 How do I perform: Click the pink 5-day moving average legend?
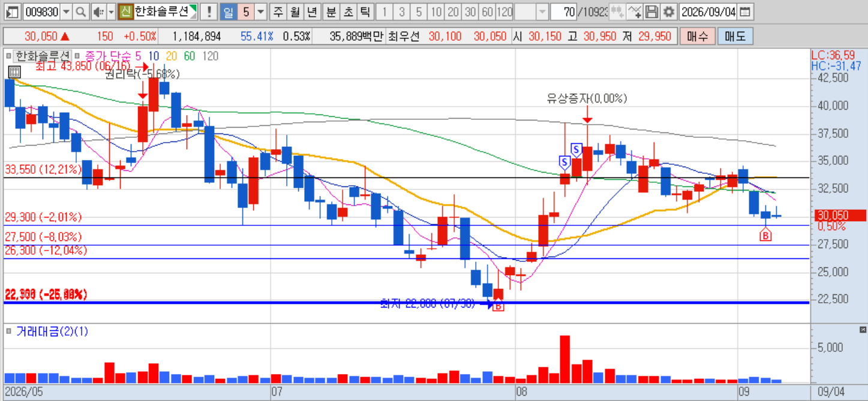click(x=138, y=56)
